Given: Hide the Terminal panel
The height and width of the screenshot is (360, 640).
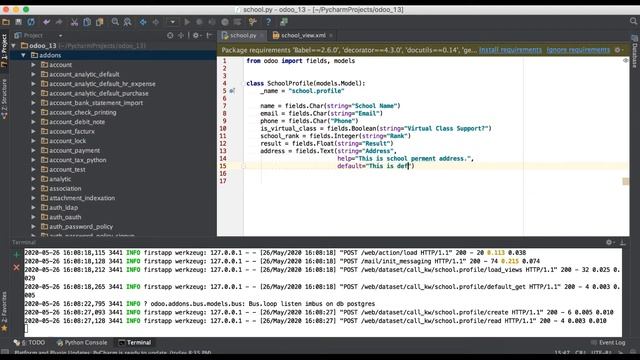Looking at the screenshot, I should tap(622, 242).
